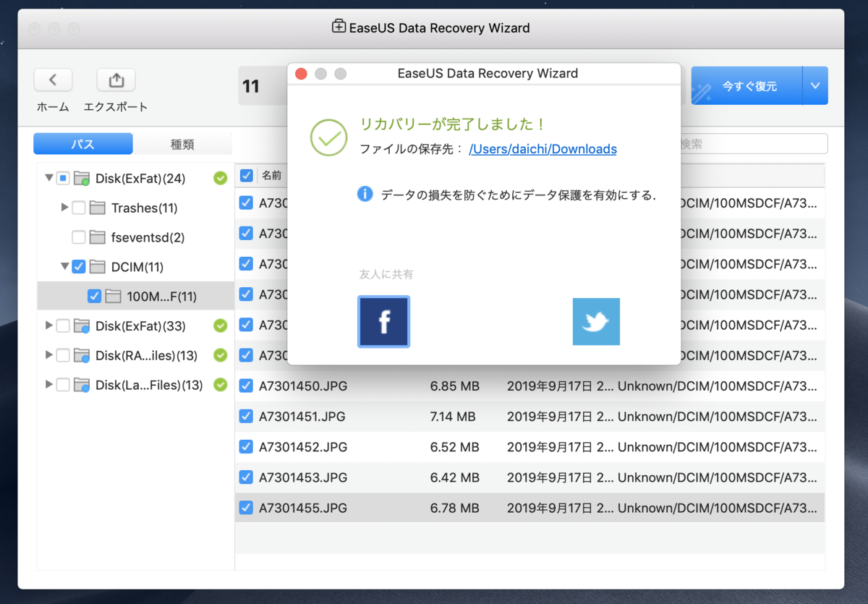Share recovery on Facebook

pyautogui.click(x=384, y=322)
